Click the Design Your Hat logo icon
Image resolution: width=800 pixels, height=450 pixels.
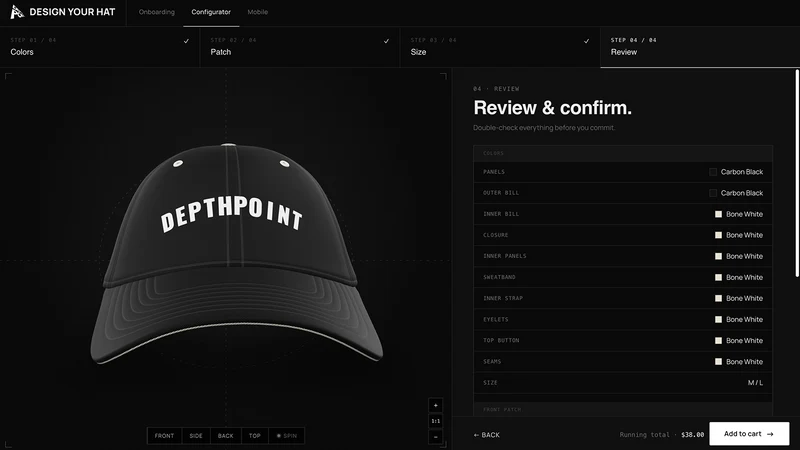coord(17,12)
